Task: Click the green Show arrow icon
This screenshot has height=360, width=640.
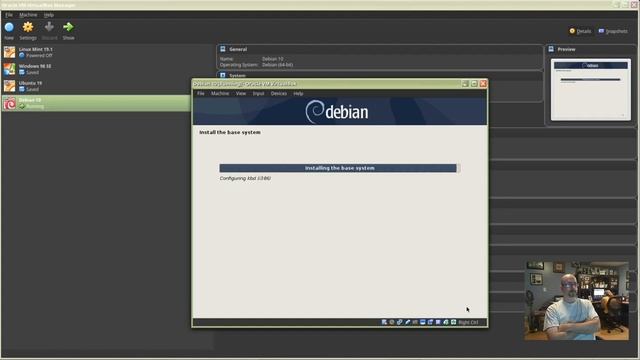Action: point(68,27)
